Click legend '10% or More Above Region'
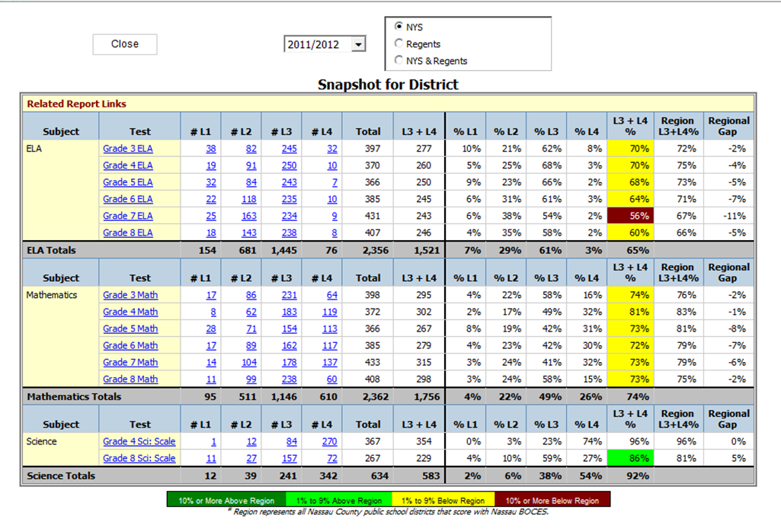Screen dimensions: 781x532 [226, 501]
